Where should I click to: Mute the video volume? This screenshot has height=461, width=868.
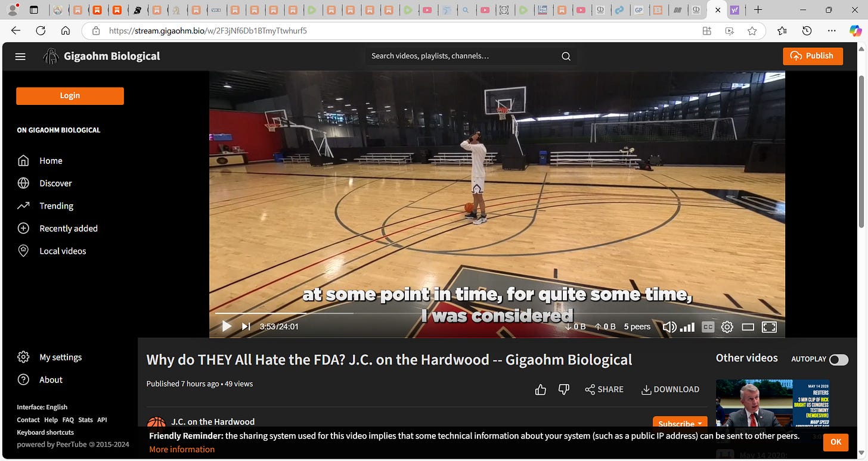pyautogui.click(x=669, y=326)
